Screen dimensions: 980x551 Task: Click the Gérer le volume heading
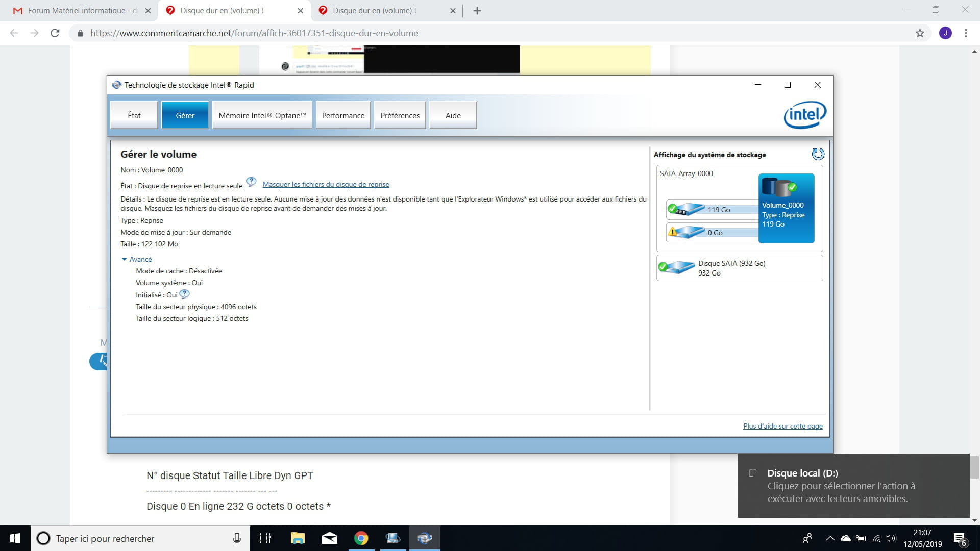pyautogui.click(x=158, y=154)
